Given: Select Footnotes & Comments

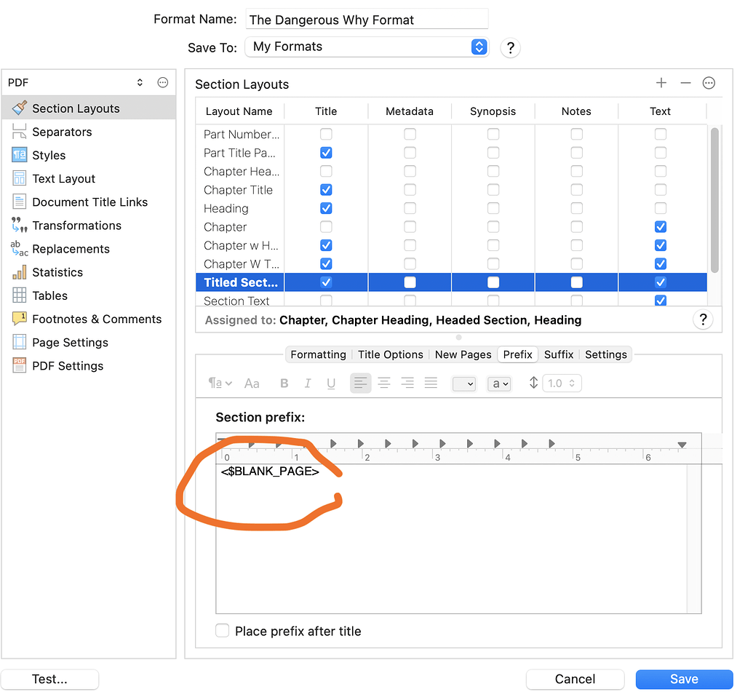Looking at the screenshot, I should tap(97, 319).
